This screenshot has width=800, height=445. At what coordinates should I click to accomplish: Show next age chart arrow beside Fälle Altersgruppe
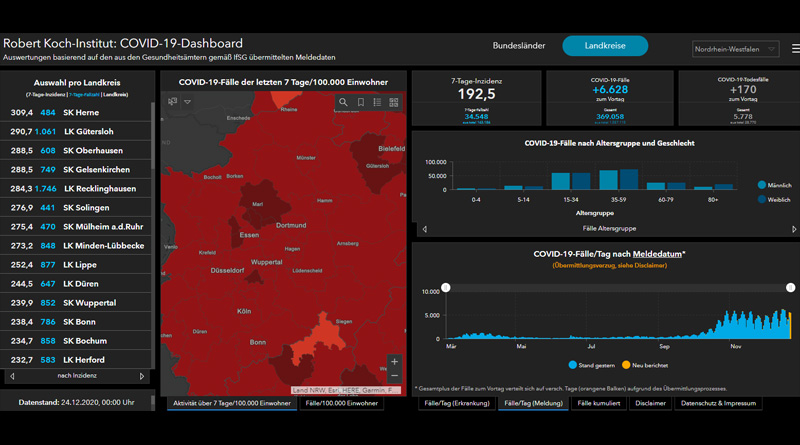point(794,229)
